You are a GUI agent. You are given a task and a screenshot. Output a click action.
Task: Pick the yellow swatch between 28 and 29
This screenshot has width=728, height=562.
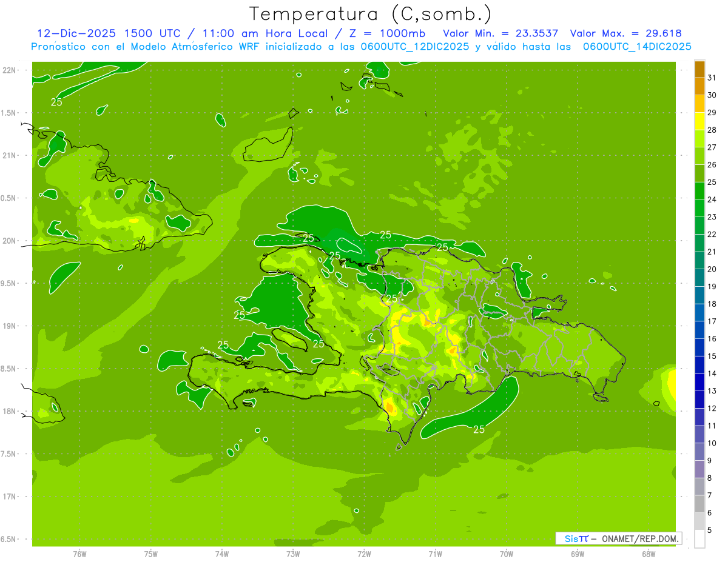(699, 121)
